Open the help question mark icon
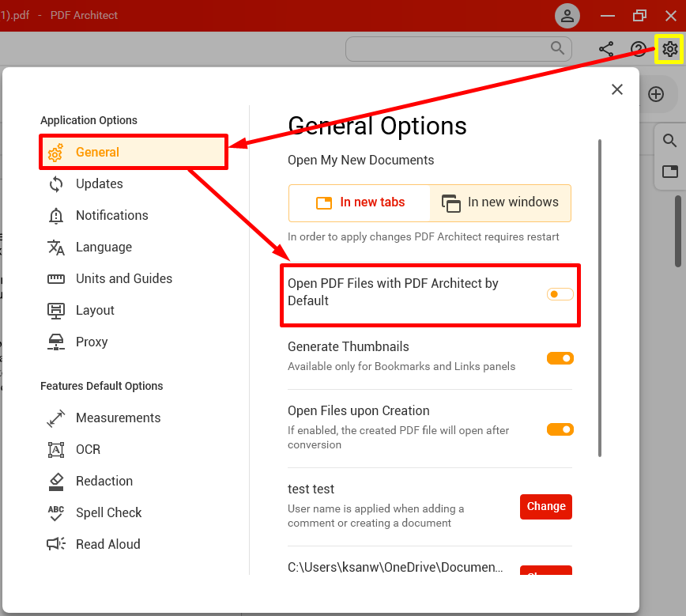This screenshot has height=616, width=686. pos(639,48)
